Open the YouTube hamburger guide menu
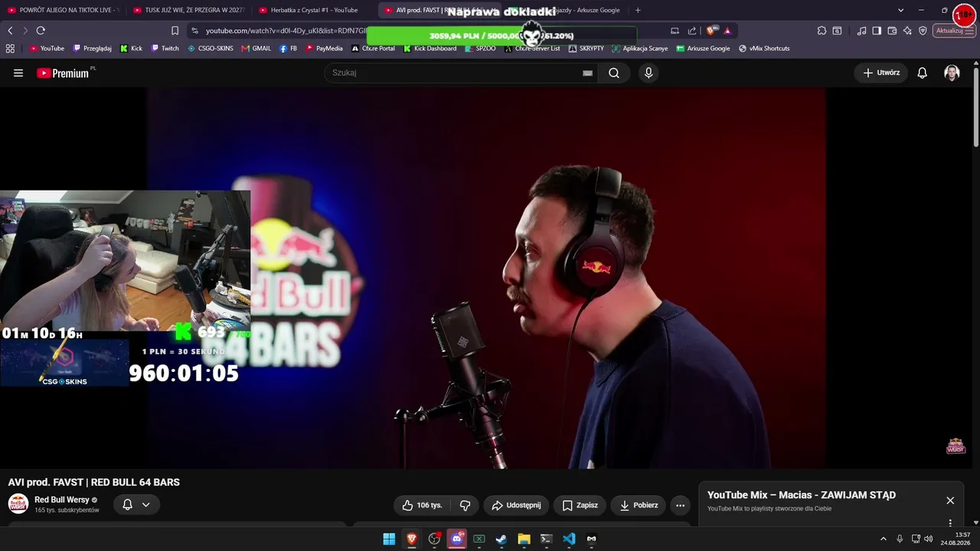This screenshot has height=551, width=980. coord(18,73)
